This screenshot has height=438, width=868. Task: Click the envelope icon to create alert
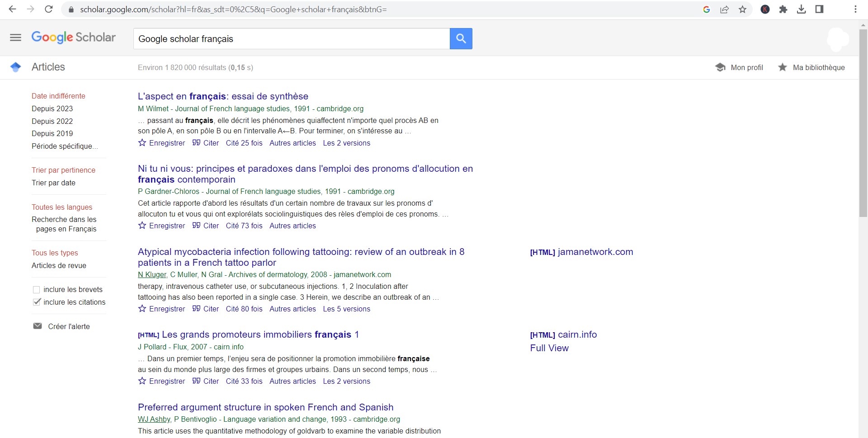38,326
